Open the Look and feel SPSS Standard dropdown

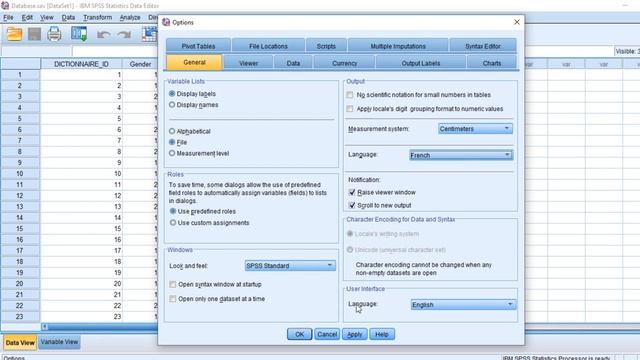[290, 266]
